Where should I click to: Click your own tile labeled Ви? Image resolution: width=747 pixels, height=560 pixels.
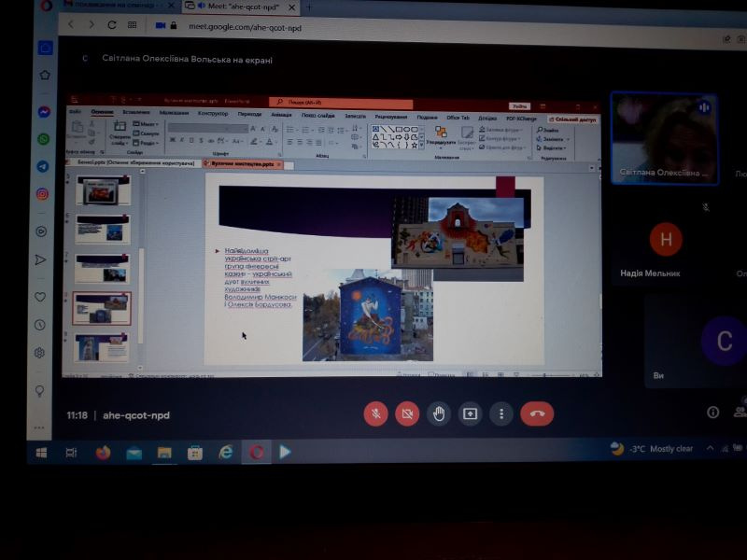[696, 342]
